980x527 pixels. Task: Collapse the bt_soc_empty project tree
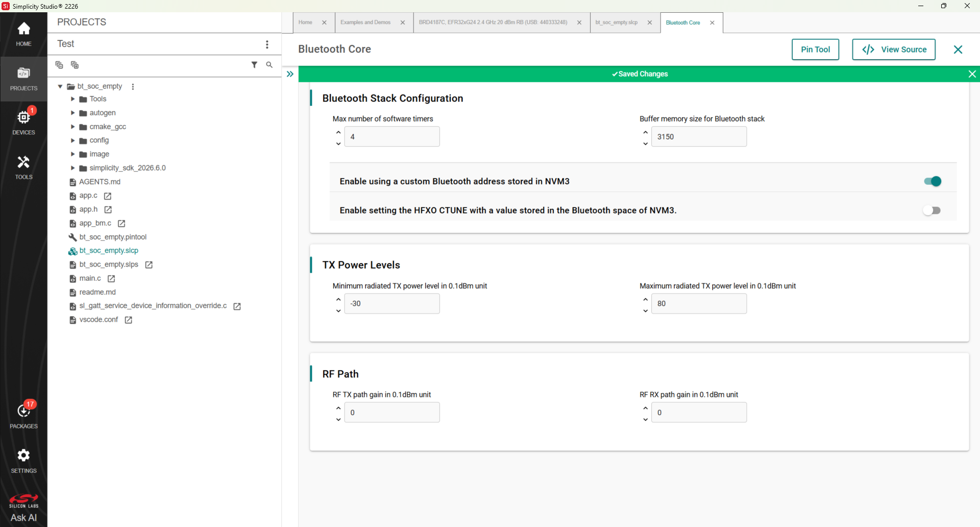click(x=60, y=86)
